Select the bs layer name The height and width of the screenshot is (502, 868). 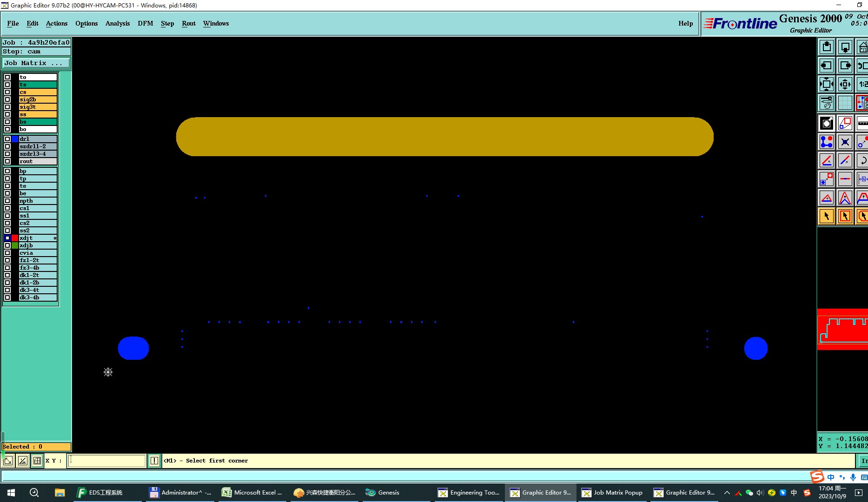pos(38,122)
